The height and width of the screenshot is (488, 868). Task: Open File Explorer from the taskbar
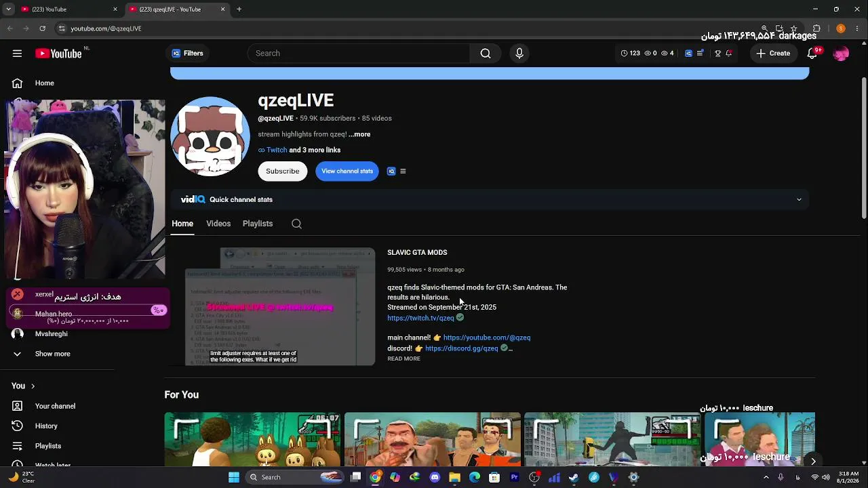(x=454, y=477)
